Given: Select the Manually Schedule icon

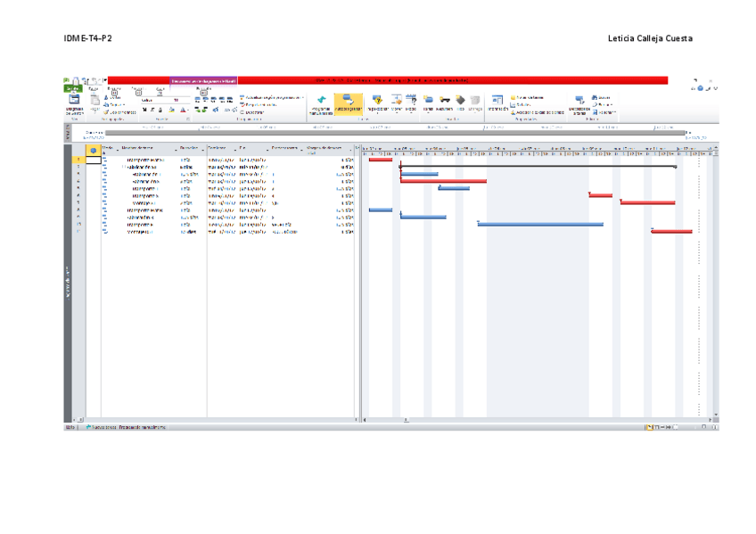Looking at the screenshot, I should pyautogui.click(x=320, y=102).
